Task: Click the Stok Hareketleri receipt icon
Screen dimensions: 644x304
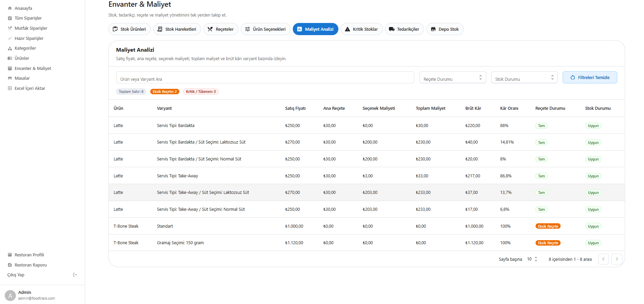Action: pyautogui.click(x=160, y=29)
